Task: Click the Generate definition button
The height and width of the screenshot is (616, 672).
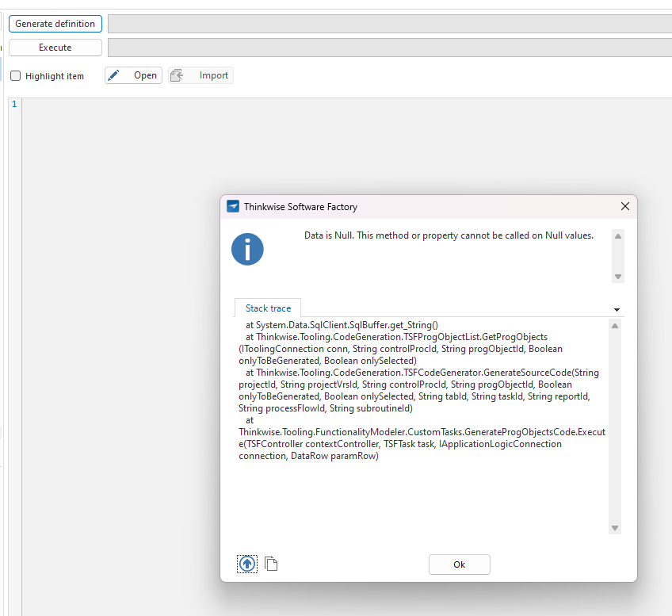Action: (x=55, y=24)
